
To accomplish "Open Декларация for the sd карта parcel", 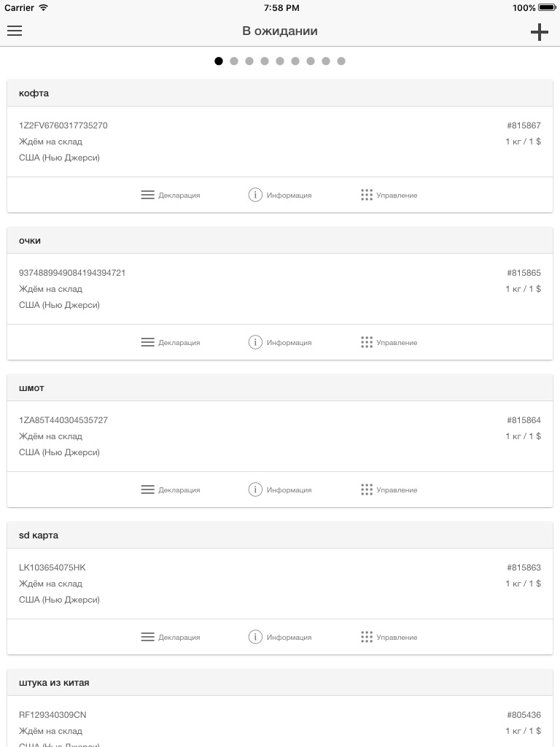I will coord(170,638).
